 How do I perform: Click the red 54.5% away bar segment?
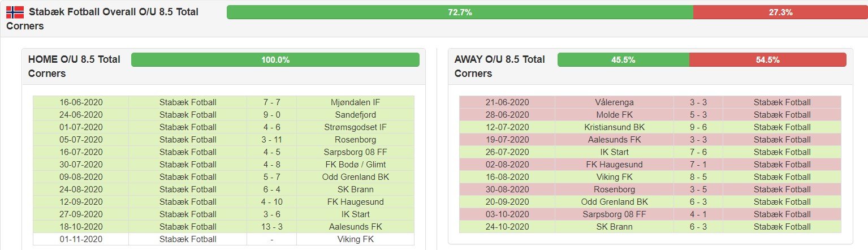767,59
